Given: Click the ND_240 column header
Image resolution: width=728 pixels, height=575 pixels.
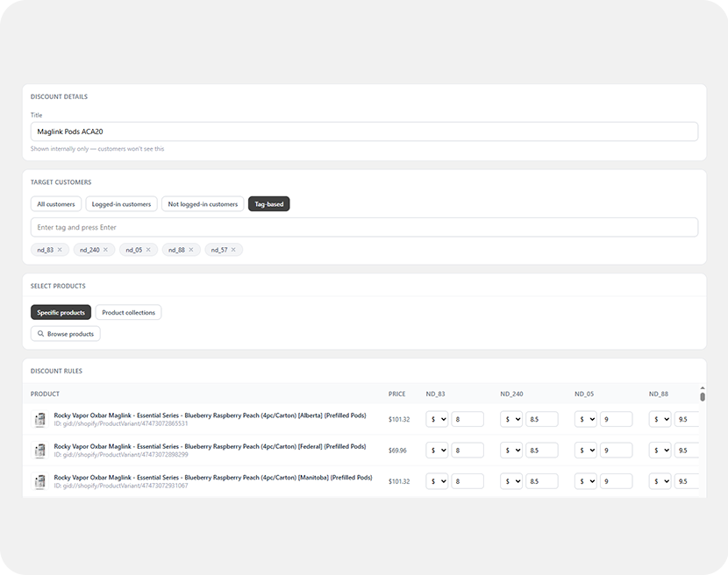Looking at the screenshot, I should (x=511, y=394).
